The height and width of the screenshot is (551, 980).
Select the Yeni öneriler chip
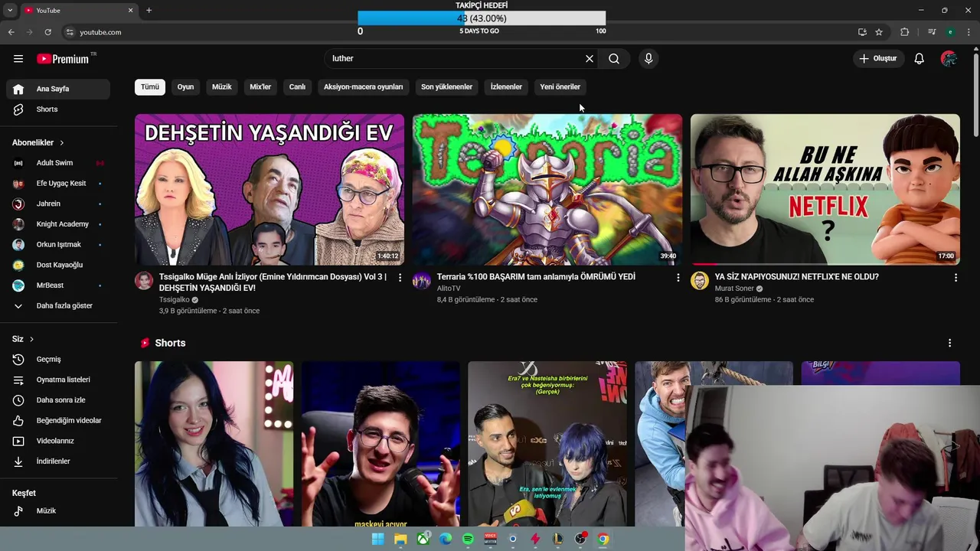pos(560,87)
